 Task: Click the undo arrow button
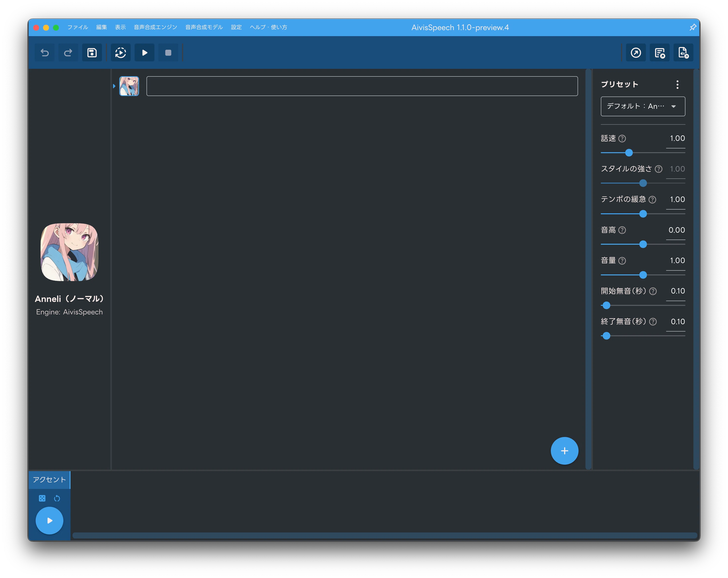click(45, 53)
